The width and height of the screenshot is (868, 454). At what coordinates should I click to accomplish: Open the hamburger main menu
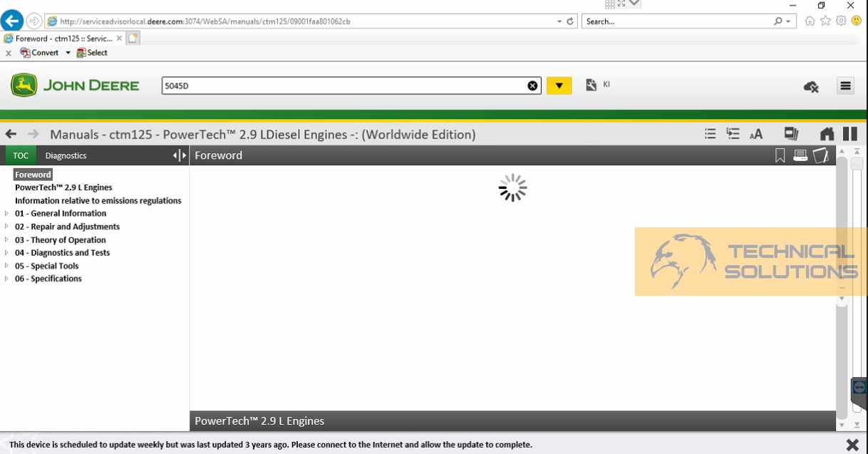(846, 86)
